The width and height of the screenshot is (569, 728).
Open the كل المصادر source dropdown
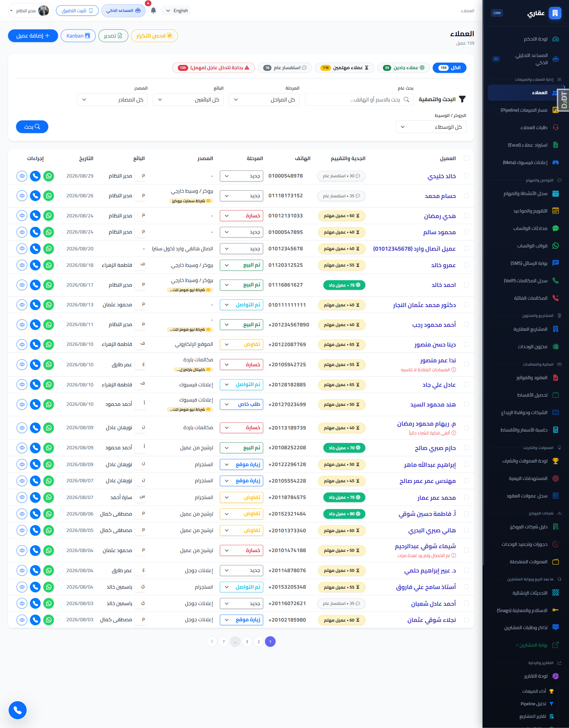[x=112, y=100]
